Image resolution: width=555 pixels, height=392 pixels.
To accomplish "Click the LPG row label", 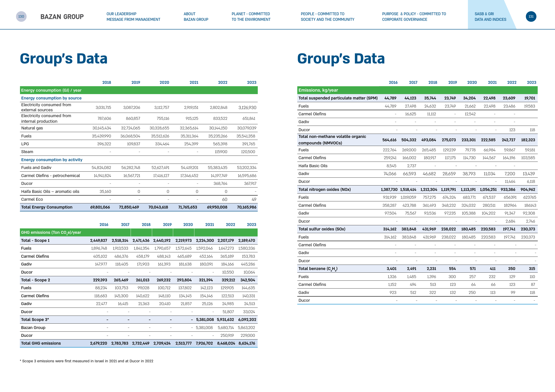I will [x=25, y=144].
